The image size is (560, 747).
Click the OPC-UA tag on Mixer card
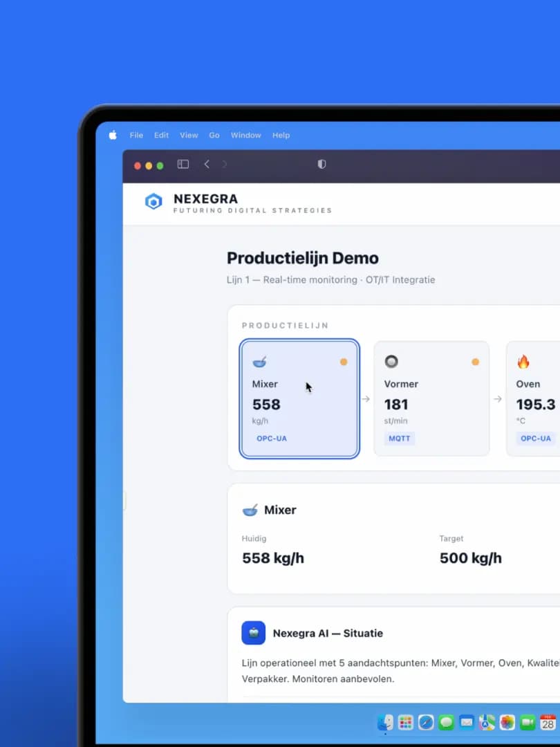(272, 439)
